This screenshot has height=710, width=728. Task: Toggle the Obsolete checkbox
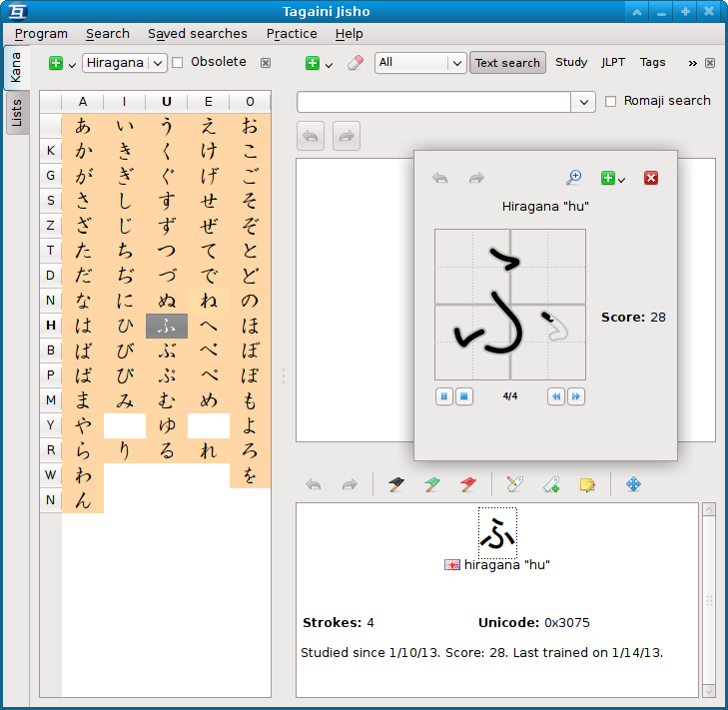click(178, 62)
